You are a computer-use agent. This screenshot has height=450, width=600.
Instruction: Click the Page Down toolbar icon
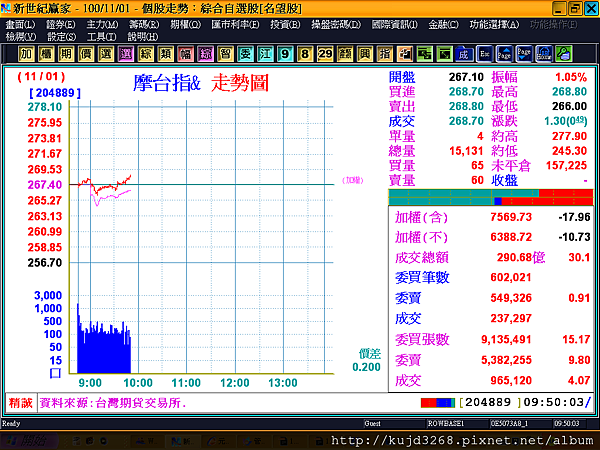(x=524, y=54)
